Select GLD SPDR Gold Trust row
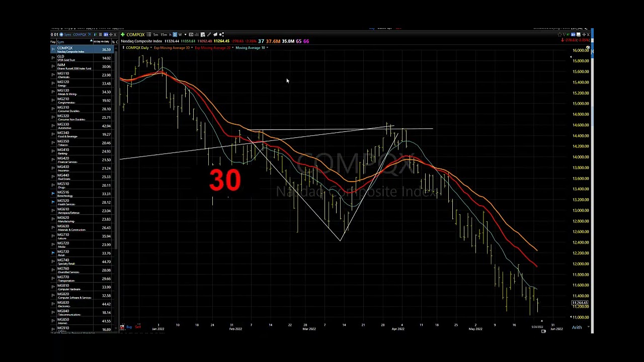This screenshot has width=644, height=362. pyautogui.click(x=81, y=58)
